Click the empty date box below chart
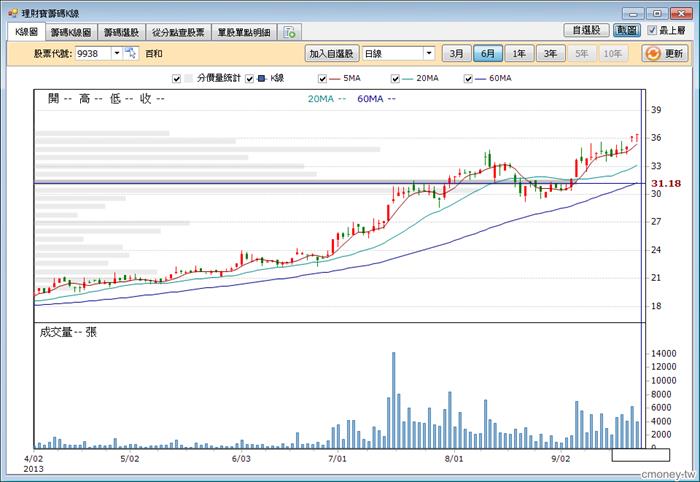The height and width of the screenshot is (482, 700). [641, 455]
